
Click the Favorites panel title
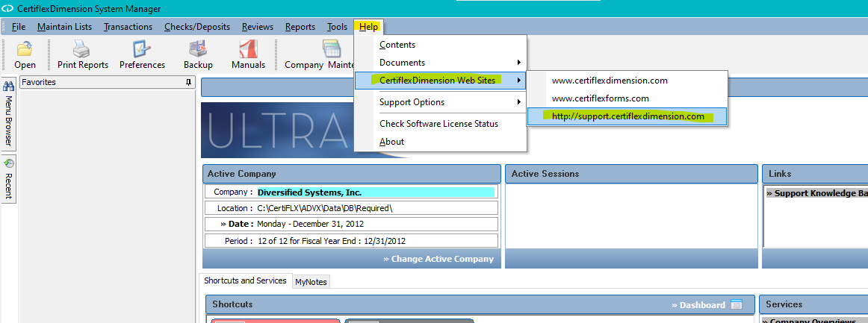click(x=39, y=82)
